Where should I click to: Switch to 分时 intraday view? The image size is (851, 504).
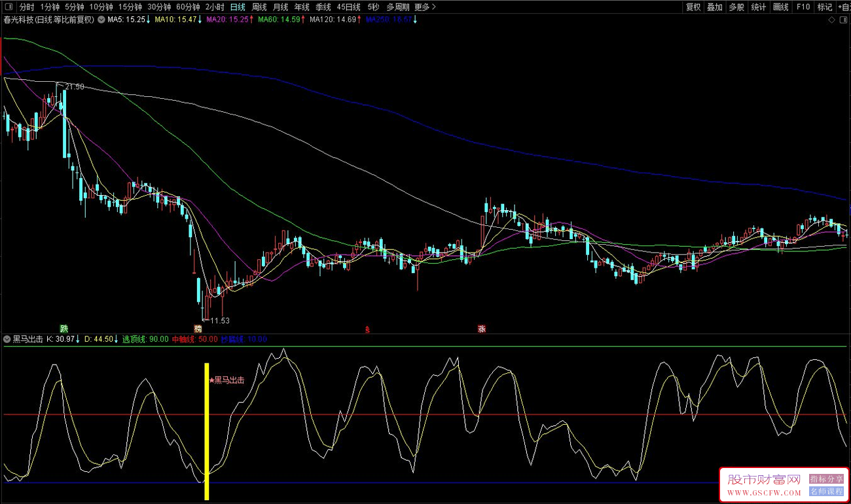(x=27, y=7)
